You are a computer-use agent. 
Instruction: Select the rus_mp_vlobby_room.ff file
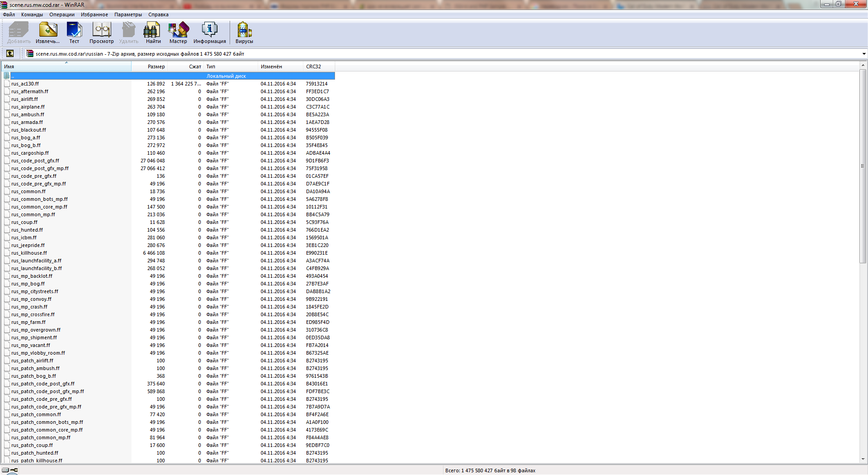38,353
